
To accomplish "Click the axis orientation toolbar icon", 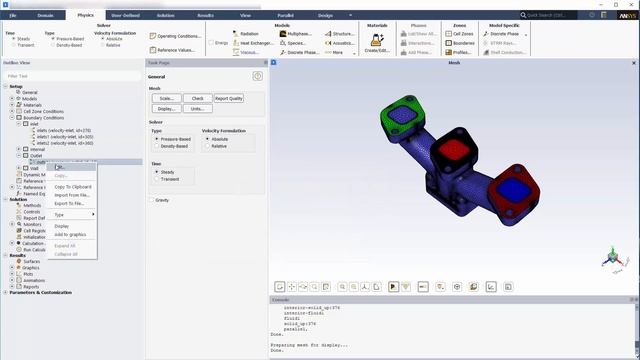I will [365, 287].
